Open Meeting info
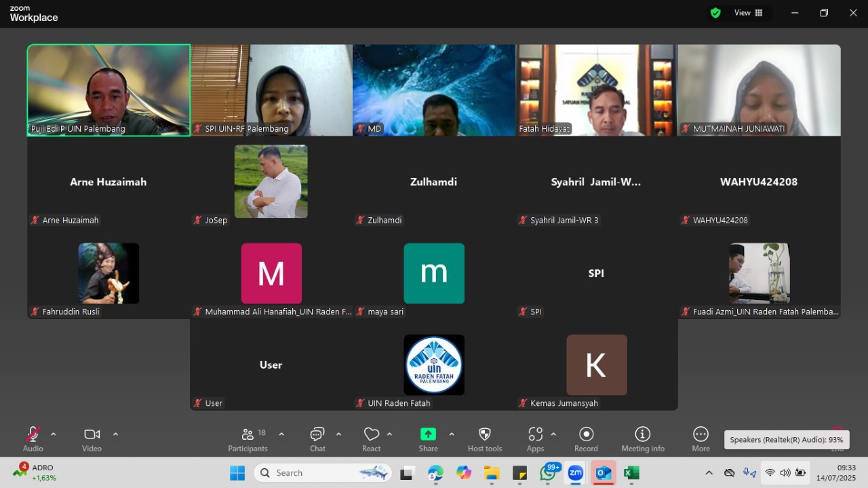This screenshot has width=868, height=488. coord(643,438)
